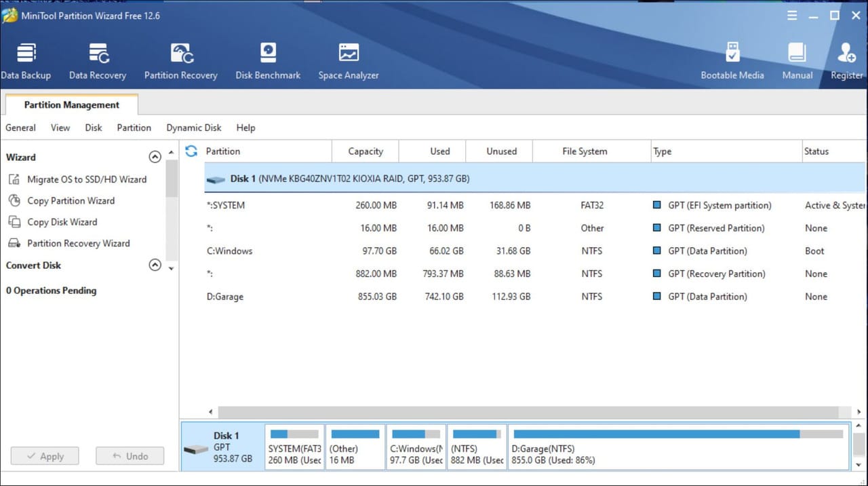Screen dimensions: 868x486
Task: Open the View menu
Action: (60, 128)
